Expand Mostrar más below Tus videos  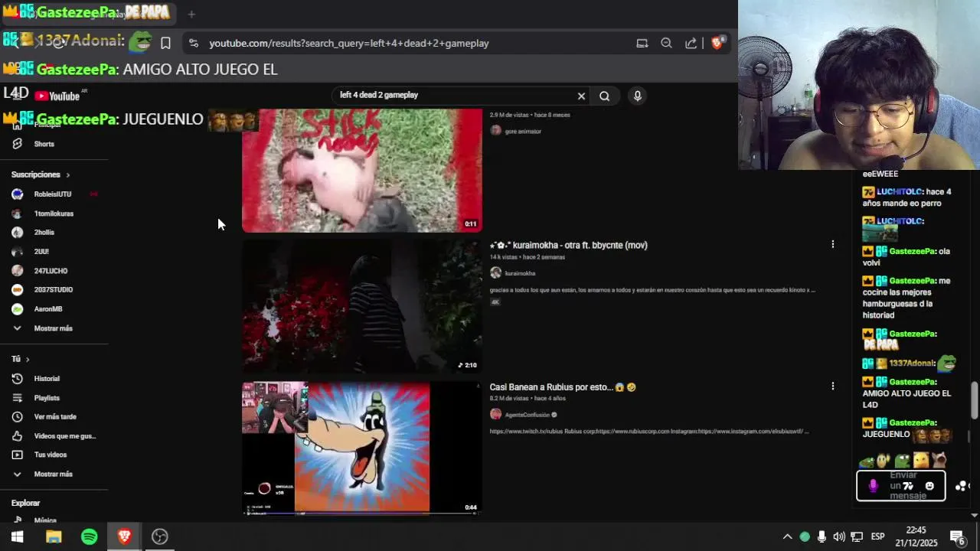pyautogui.click(x=54, y=474)
